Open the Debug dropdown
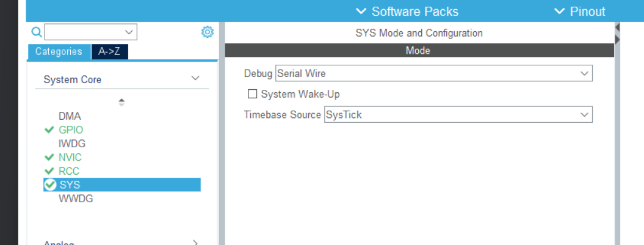The width and height of the screenshot is (644, 245). 433,73
